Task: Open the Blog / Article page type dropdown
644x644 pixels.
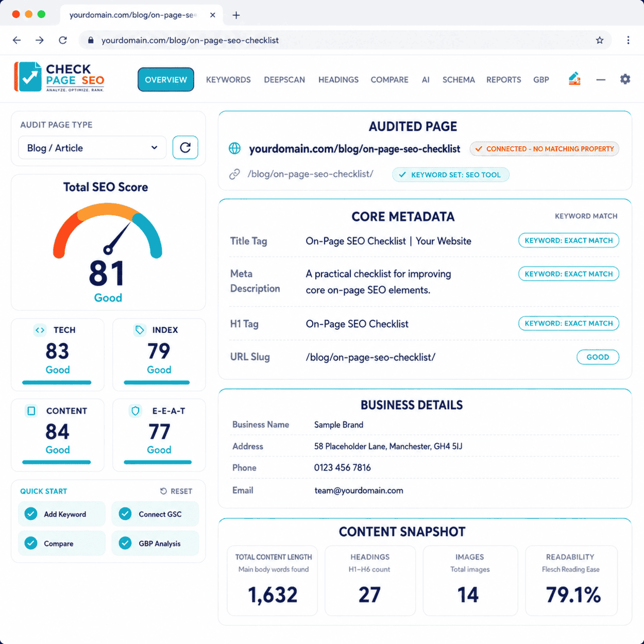Action: coord(92,148)
